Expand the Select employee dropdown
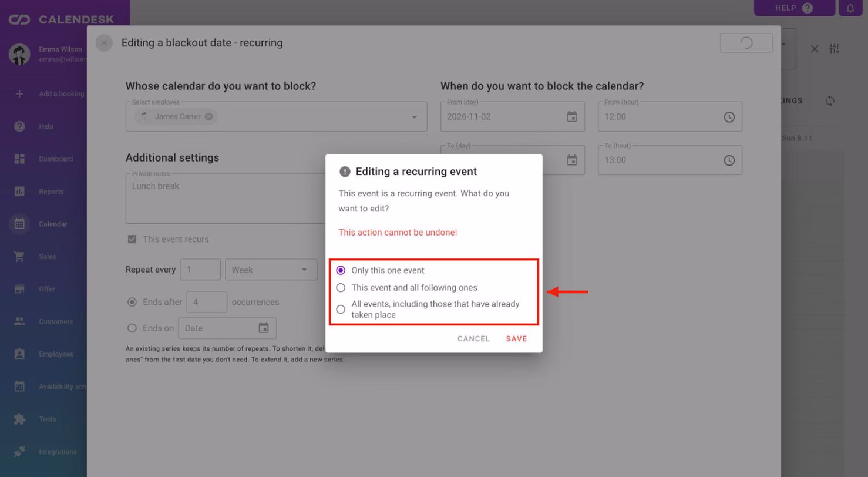868x477 pixels. tap(415, 117)
